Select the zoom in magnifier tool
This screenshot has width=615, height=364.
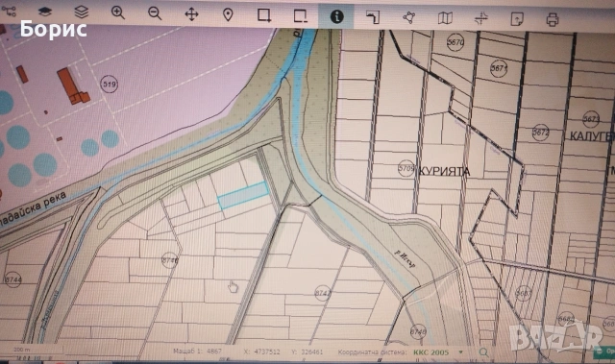tap(117, 12)
